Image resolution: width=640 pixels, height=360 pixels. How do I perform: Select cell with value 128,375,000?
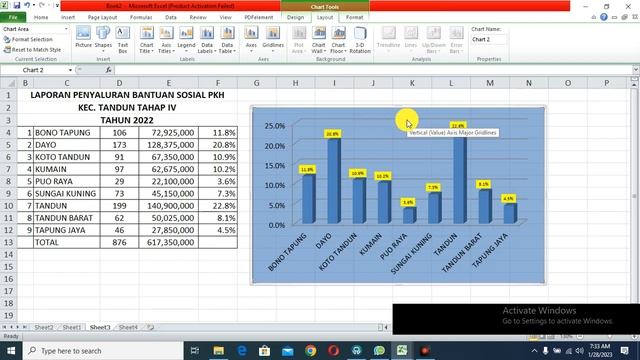[x=169, y=145]
